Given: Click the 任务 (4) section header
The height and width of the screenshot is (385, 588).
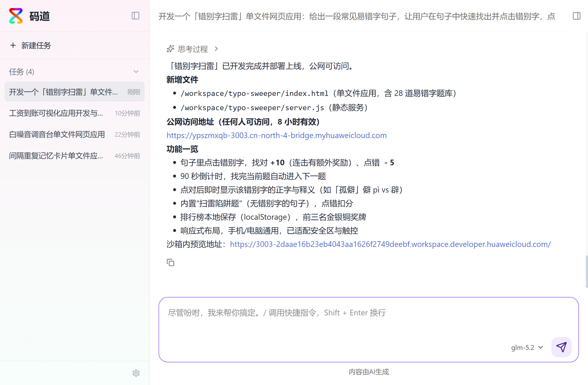Looking at the screenshot, I should tap(74, 72).
